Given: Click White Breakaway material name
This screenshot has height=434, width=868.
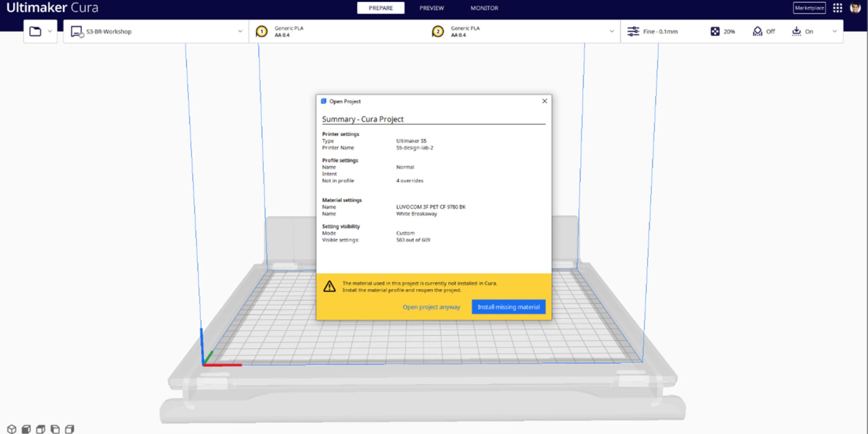Looking at the screenshot, I should point(416,214).
